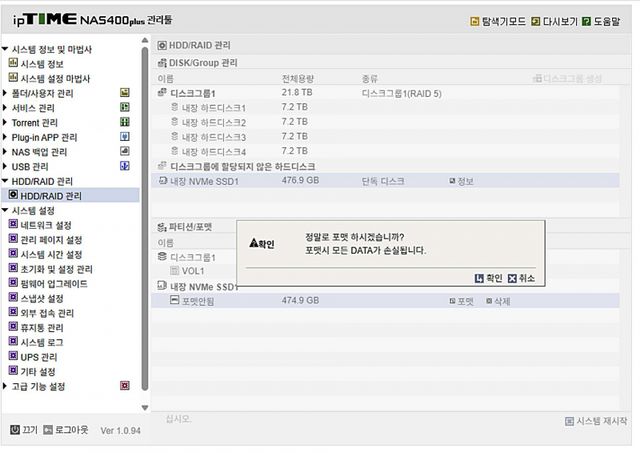Open 시스템 정보 in sidebar
The width and height of the screenshot is (640, 453).
41,64
